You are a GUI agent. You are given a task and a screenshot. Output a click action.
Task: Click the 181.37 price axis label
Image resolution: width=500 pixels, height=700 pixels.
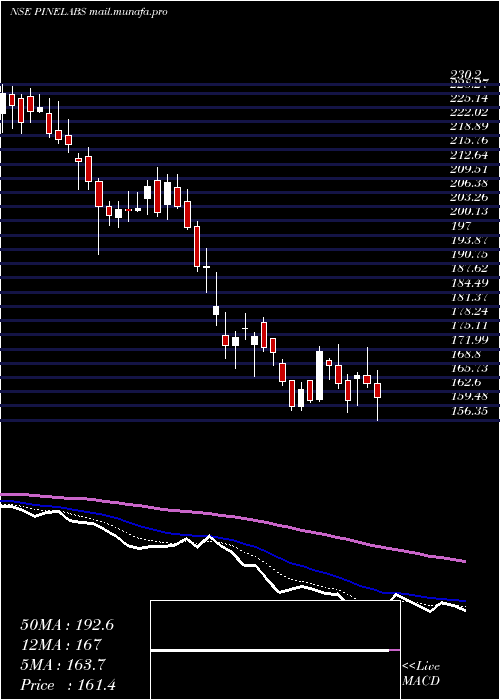[469, 297]
